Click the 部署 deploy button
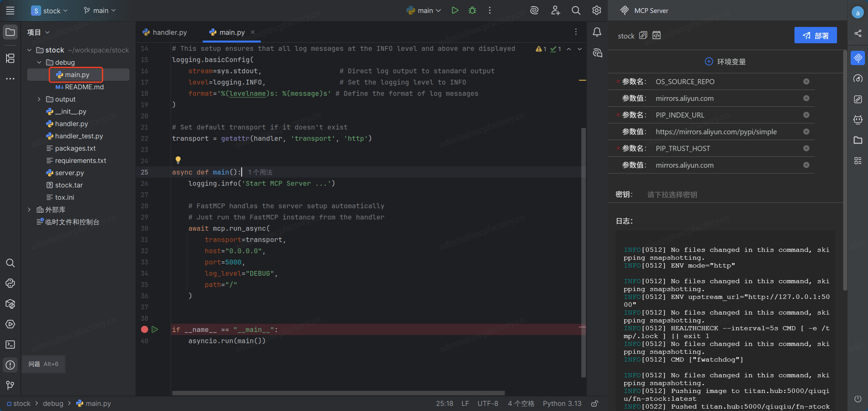 [x=815, y=35]
